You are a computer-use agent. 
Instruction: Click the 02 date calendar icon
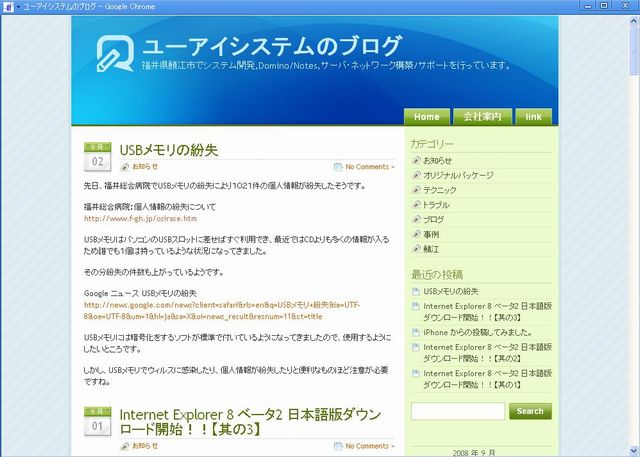[x=98, y=156]
